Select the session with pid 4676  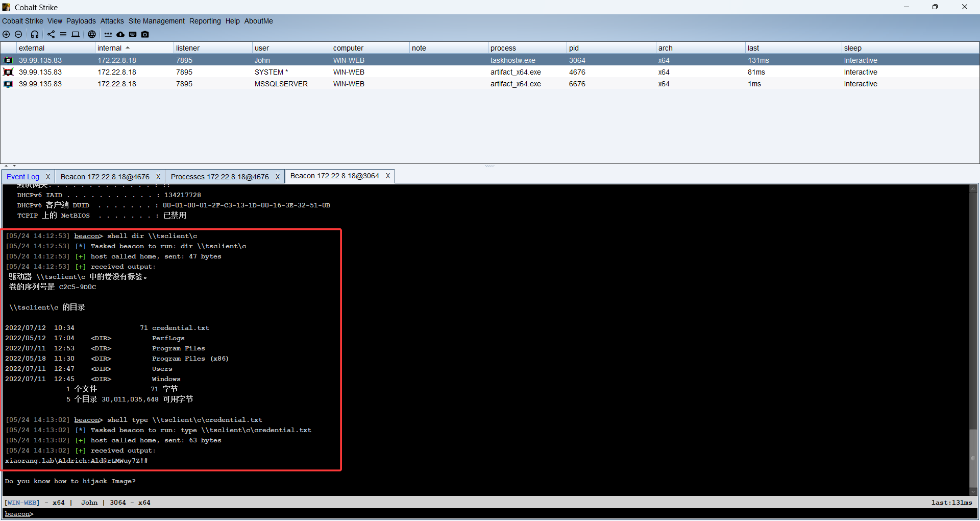pyautogui.click(x=490, y=72)
